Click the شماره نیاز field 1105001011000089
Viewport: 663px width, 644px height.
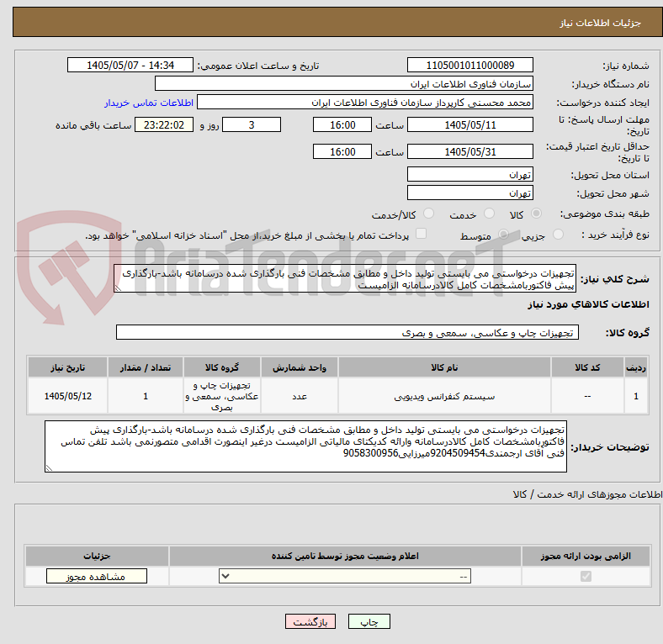[x=469, y=66]
